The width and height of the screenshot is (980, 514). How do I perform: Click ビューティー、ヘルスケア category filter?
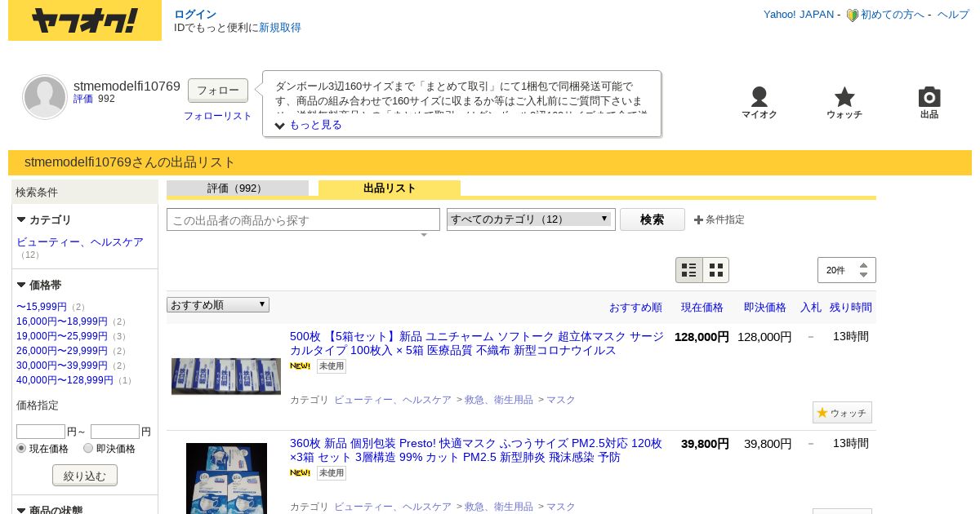tap(80, 242)
